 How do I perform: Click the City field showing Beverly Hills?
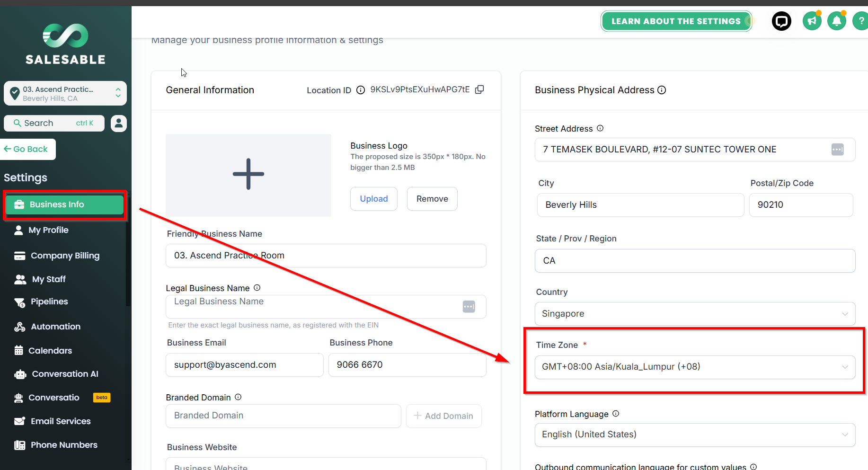click(641, 205)
